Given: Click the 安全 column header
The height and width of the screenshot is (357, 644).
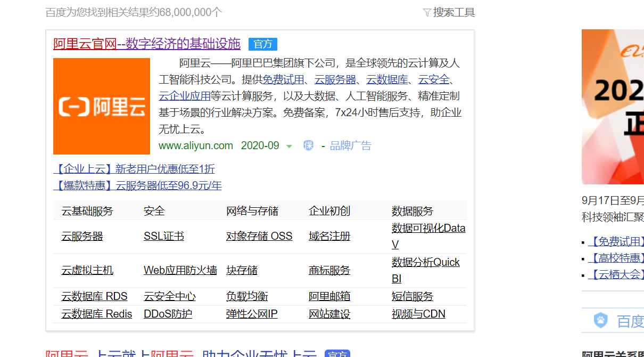Looking at the screenshot, I should point(154,211).
